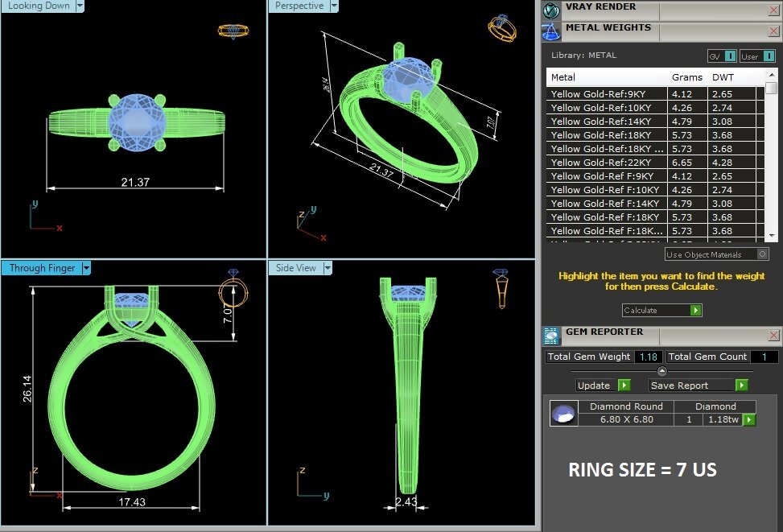Screen dimensions: 783x532
Task: Select the Side View viewport tab
Action: pos(295,268)
